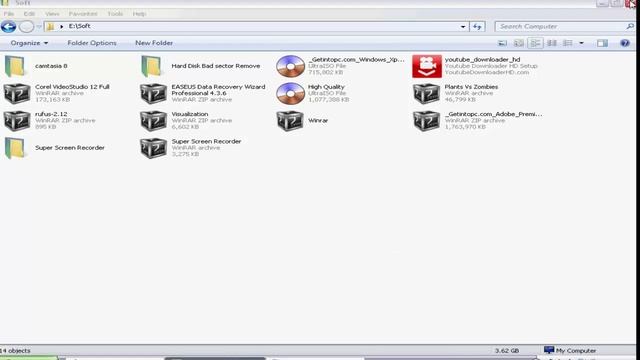Select the camtasia 8 folder icon

(x=15, y=66)
